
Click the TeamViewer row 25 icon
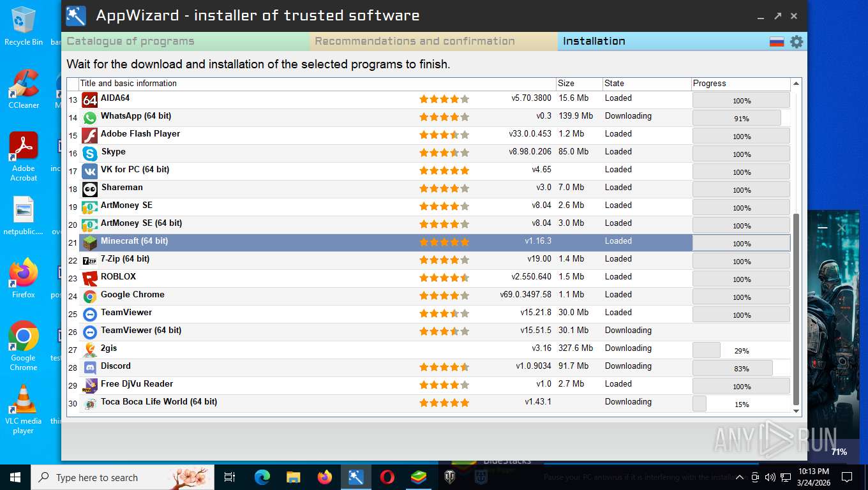90,314
